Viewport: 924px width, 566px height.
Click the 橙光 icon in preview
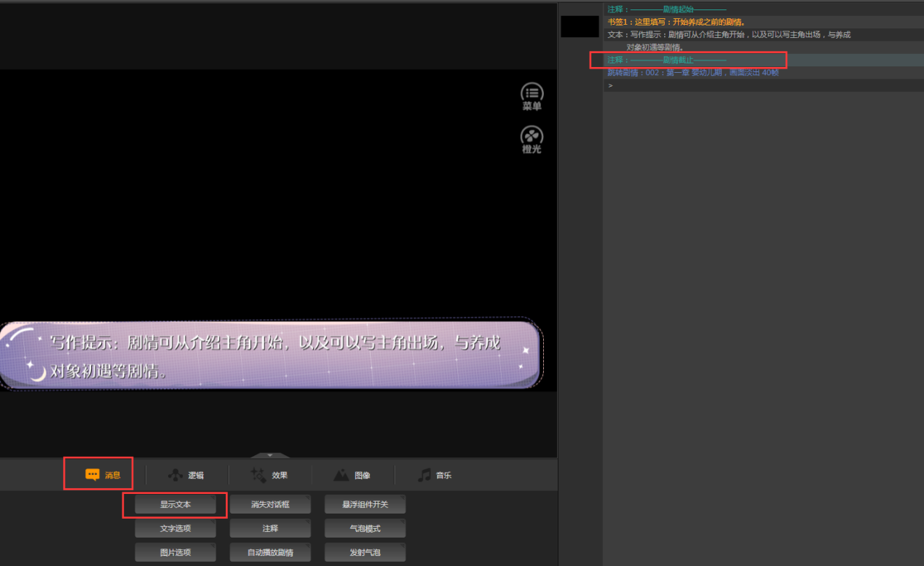click(532, 139)
